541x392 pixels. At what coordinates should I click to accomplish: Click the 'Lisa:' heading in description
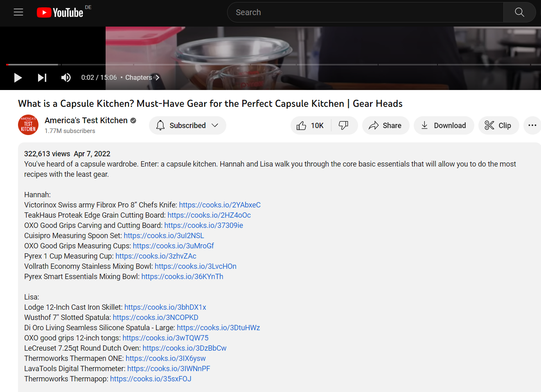click(x=32, y=297)
